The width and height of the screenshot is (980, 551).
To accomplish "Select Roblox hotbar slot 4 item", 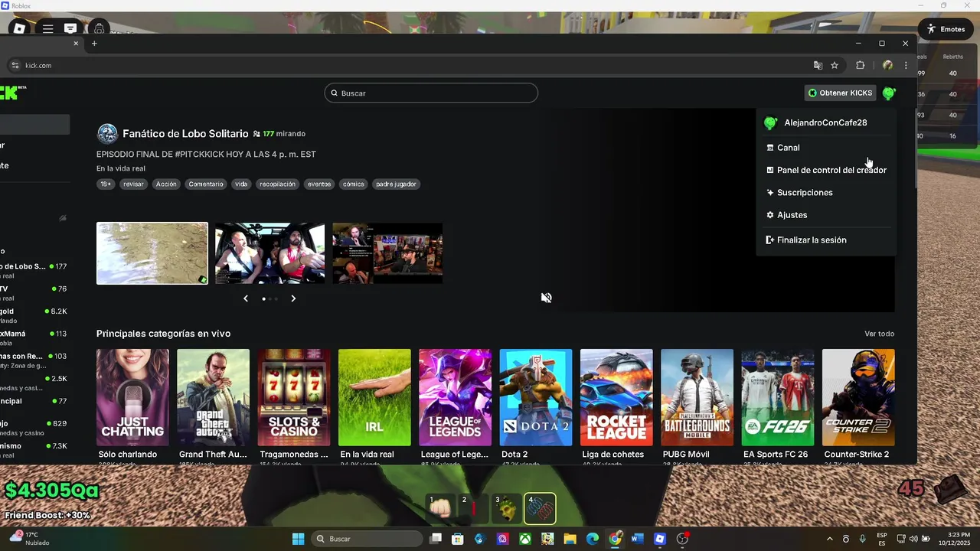I will pos(540,509).
